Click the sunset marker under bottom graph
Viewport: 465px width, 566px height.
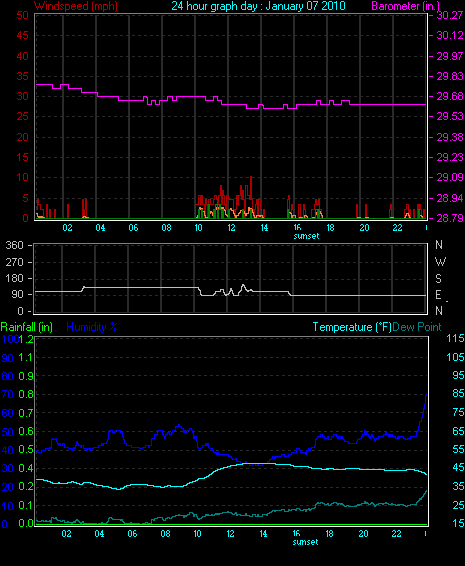click(305, 542)
